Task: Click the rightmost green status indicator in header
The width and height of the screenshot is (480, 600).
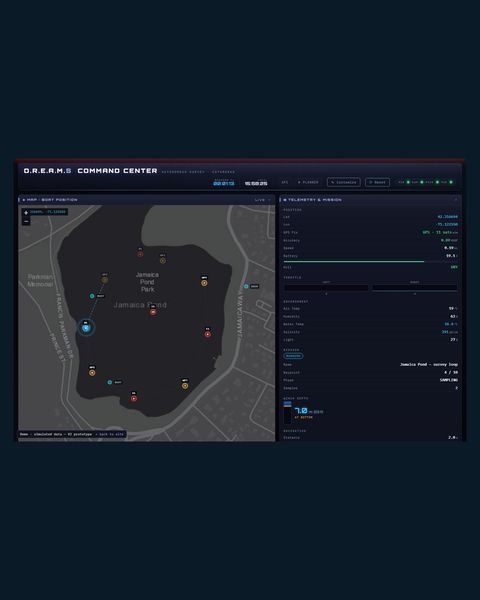Action: point(451,182)
